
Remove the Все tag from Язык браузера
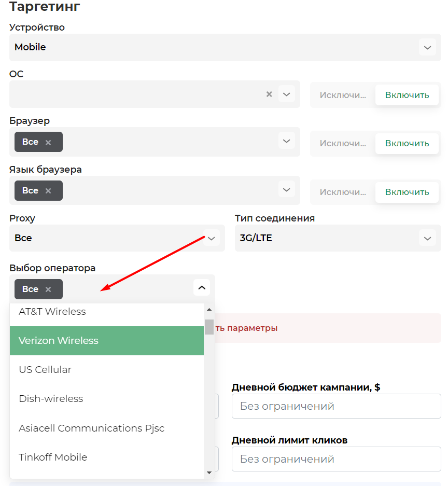click(48, 191)
